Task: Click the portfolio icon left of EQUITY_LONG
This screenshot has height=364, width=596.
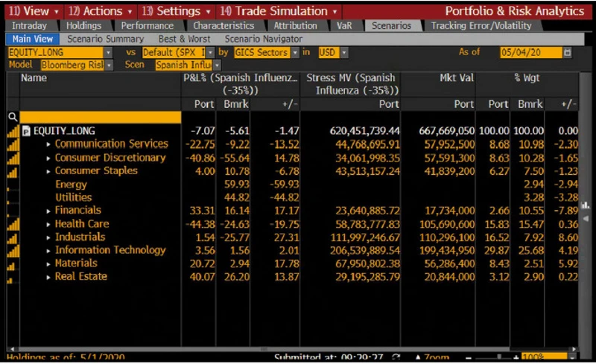Action: pyautogui.click(x=26, y=131)
